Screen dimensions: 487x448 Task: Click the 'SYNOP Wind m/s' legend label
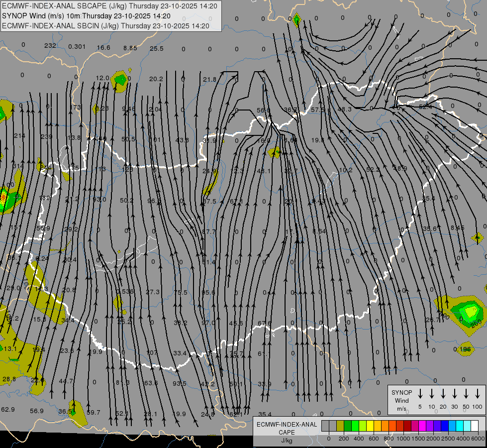(401, 400)
